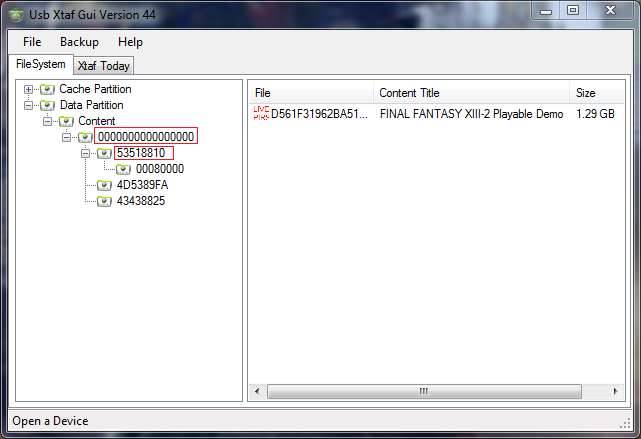Click the Cache Partition folder icon
The width and height of the screenshot is (641, 439).
click(x=47, y=90)
